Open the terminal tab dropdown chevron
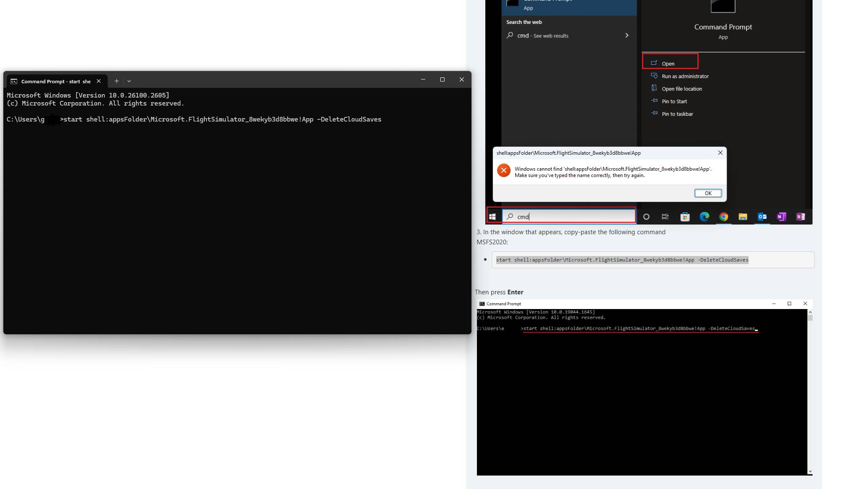Image resolution: width=868 pixels, height=489 pixels. pos(129,81)
